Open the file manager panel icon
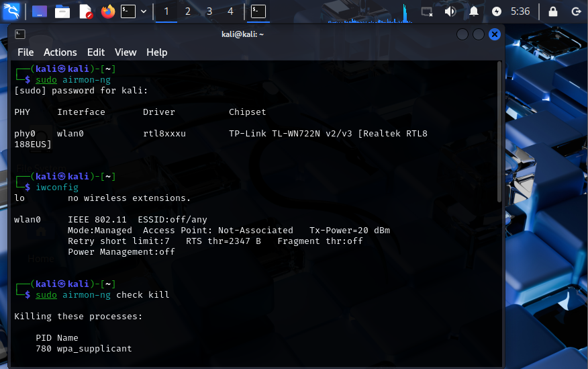588x369 pixels. 62,11
